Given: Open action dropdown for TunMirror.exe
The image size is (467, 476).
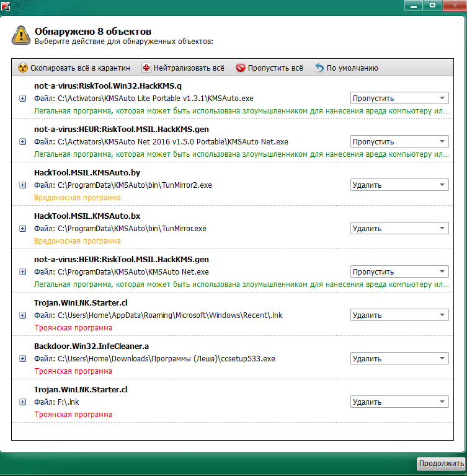Looking at the screenshot, I should coord(399,228).
